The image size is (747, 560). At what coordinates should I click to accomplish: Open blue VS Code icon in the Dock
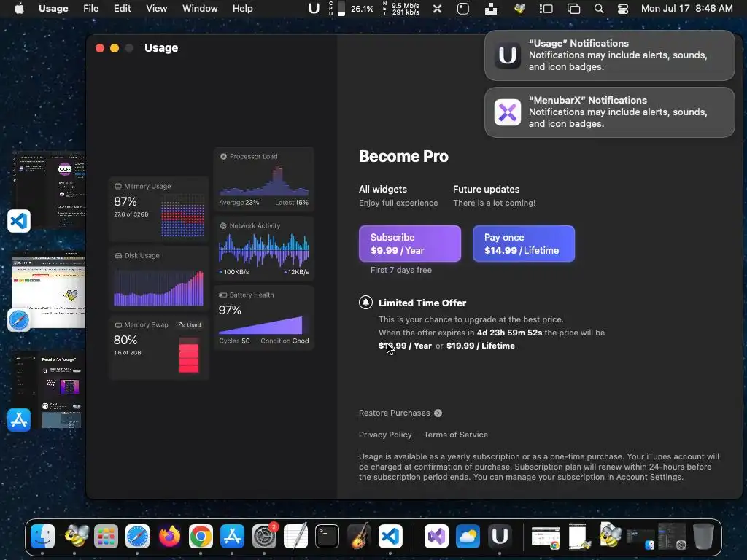click(x=390, y=536)
